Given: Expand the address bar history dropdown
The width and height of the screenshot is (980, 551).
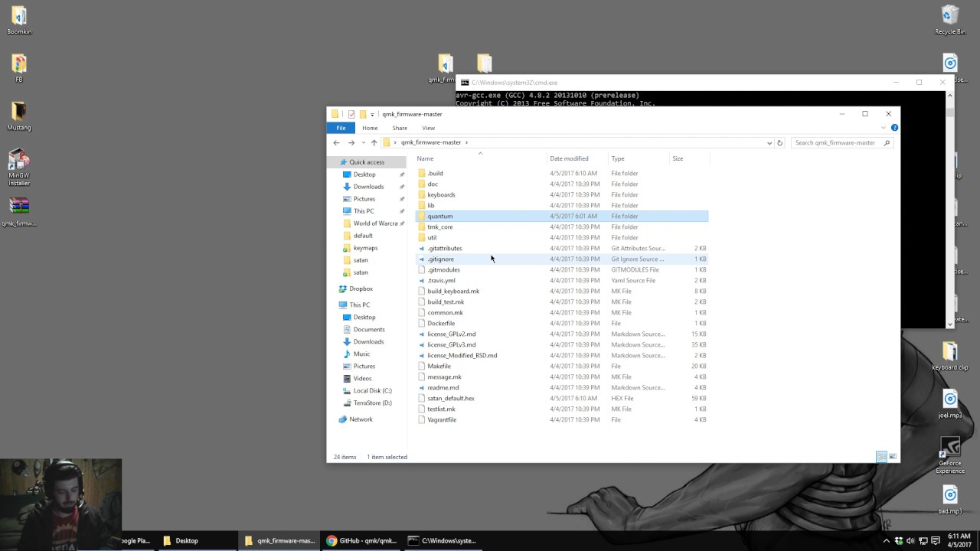Looking at the screenshot, I should tap(769, 142).
